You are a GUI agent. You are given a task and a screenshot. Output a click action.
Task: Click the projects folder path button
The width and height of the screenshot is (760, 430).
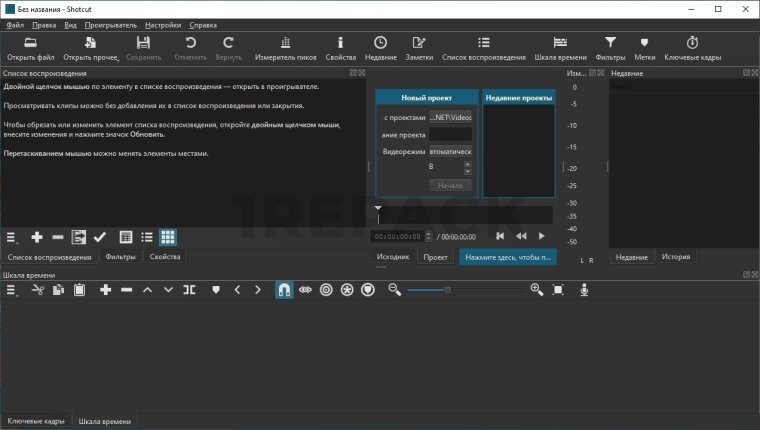[x=450, y=117]
